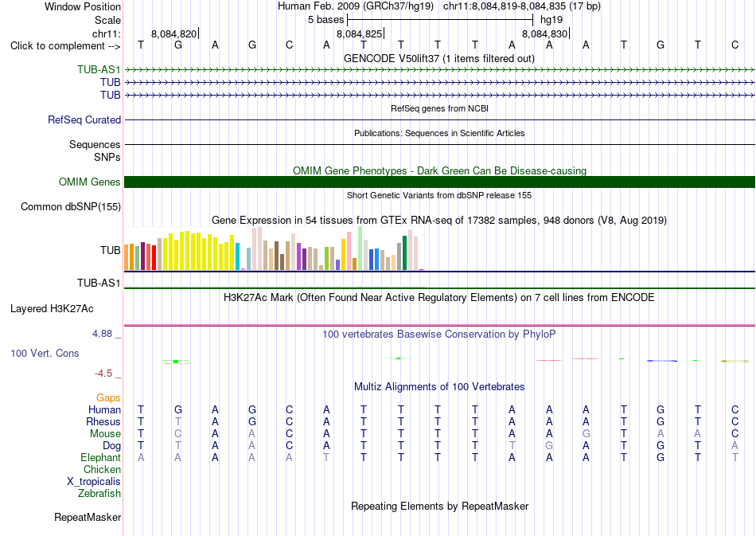Viewport: 756px width, 536px height.
Task: Click the blue PhyloP conservation mark
Action: pos(662,361)
